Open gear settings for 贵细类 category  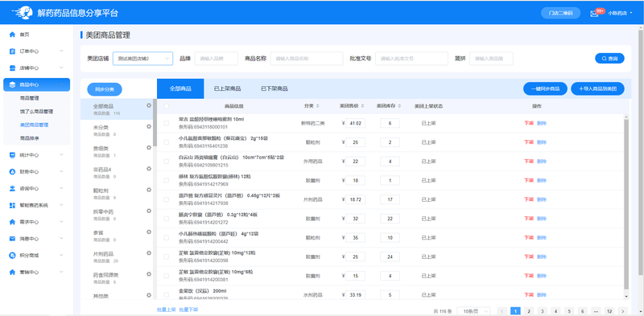(149, 148)
